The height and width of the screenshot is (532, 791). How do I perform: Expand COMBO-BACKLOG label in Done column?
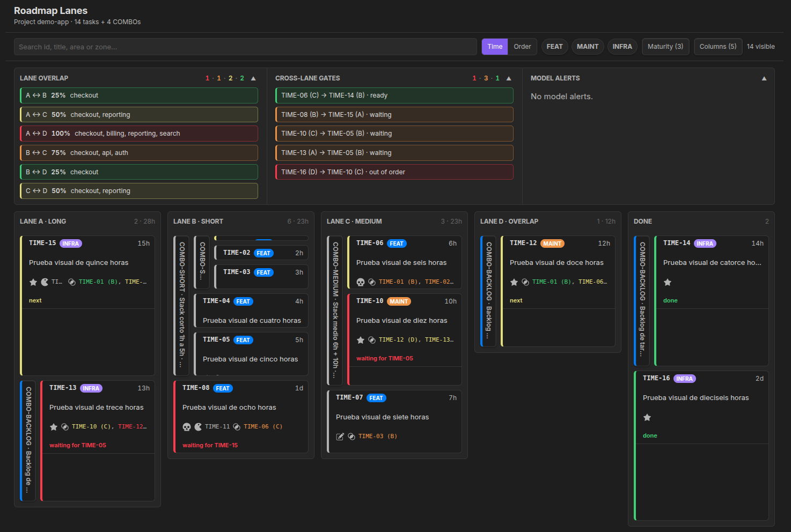point(642,301)
